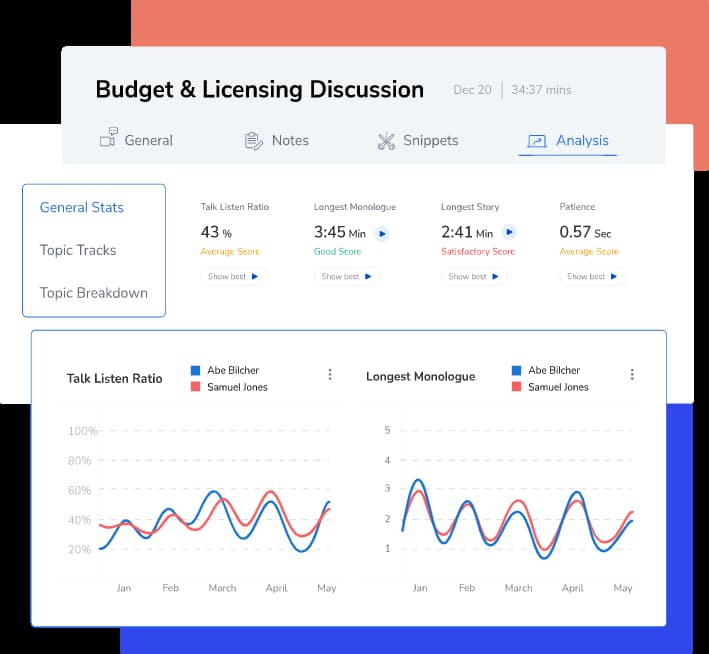
Task: Show best for Longest Story
Action: point(474,276)
